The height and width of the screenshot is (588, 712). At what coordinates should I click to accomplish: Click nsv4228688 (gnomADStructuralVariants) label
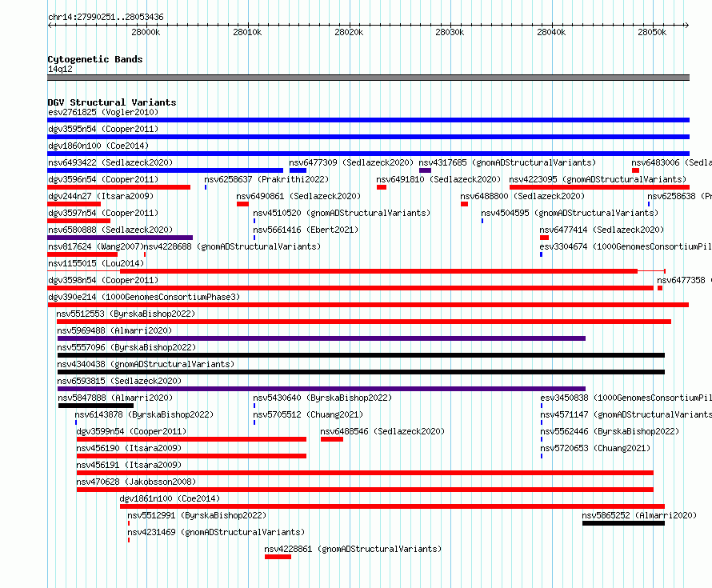coord(233,246)
